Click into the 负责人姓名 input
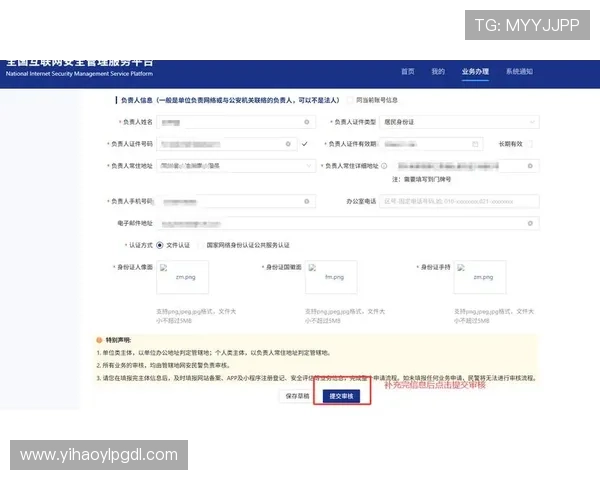Screen dimensions: 600x480 236,122
